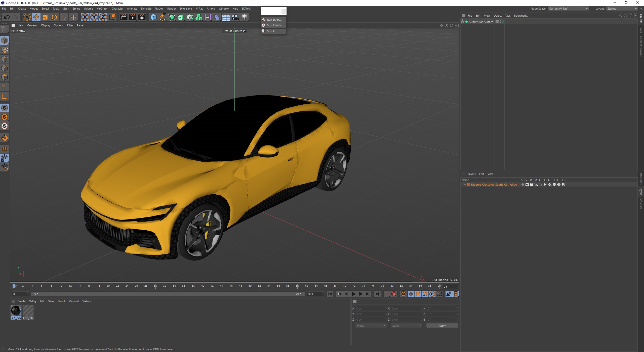Click the Undo arrow icon
The image size is (644, 352).
(x=7, y=17)
